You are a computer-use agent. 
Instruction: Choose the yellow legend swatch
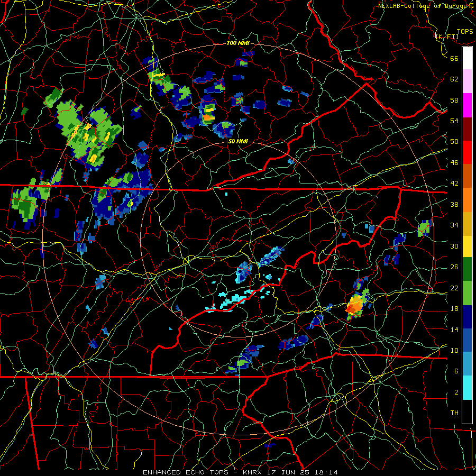pos(467,246)
